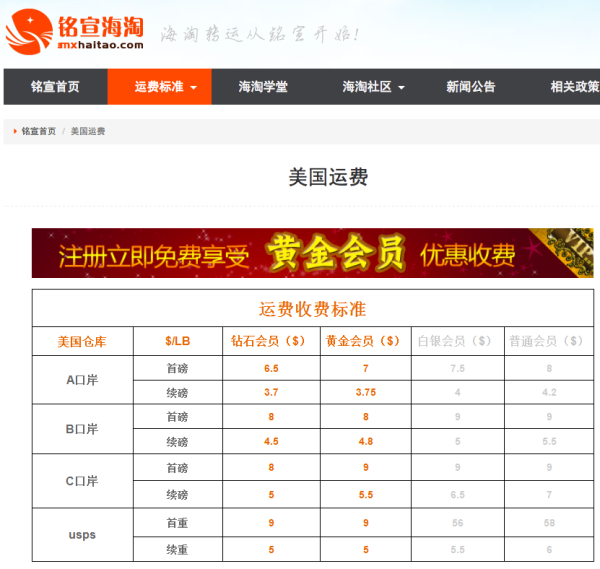This screenshot has width=600, height=569.
Task: Click the 黄金会员（$）column header
Action: click(365, 341)
